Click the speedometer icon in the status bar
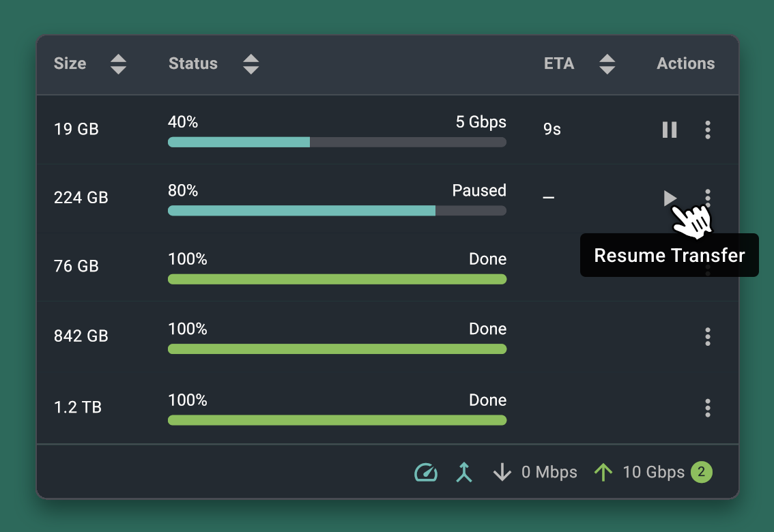Image resolution: width=774 pixels, height=532 pixels. tap(425, 472)
